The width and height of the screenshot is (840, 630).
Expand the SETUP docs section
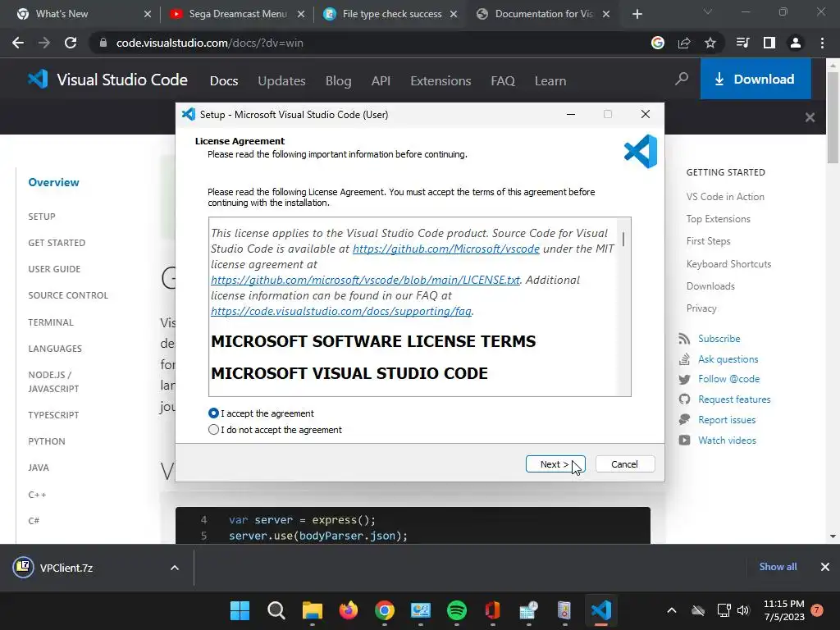[42, 217]
